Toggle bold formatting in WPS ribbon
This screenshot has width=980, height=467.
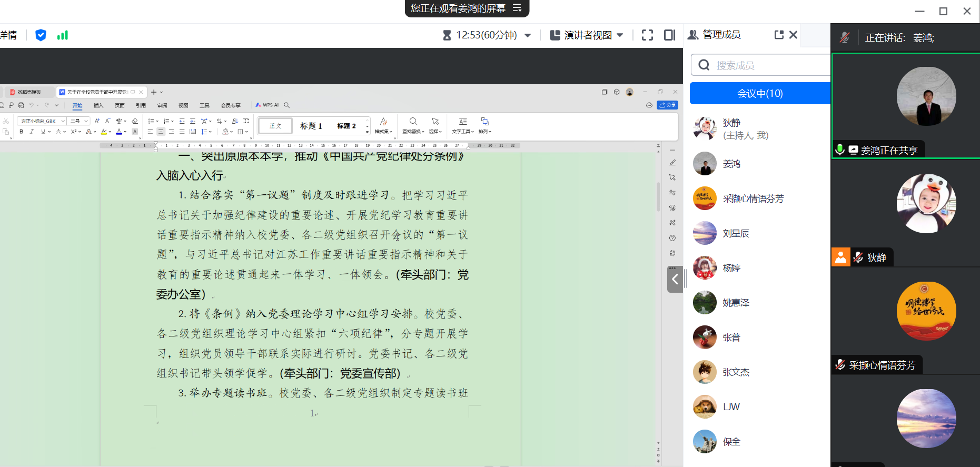tap(22, 132)
